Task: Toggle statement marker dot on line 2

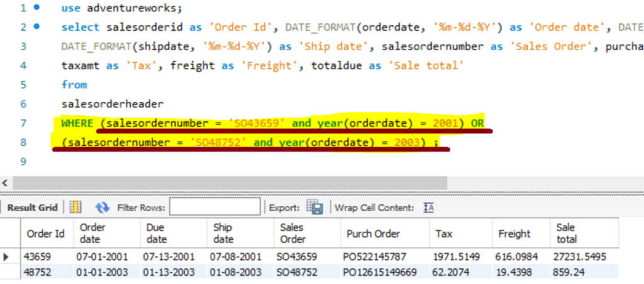Action: coord(37,26)
